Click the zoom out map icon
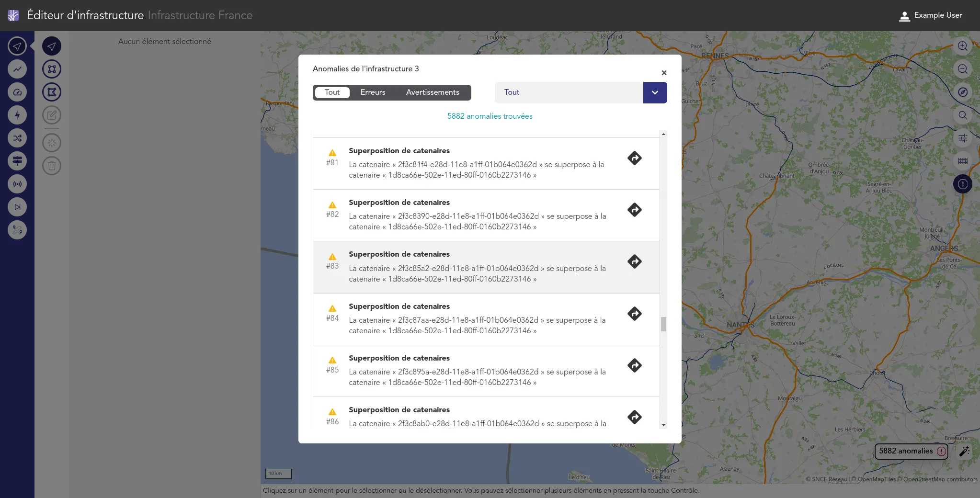The image size is (980, 498). click(962, 69)
